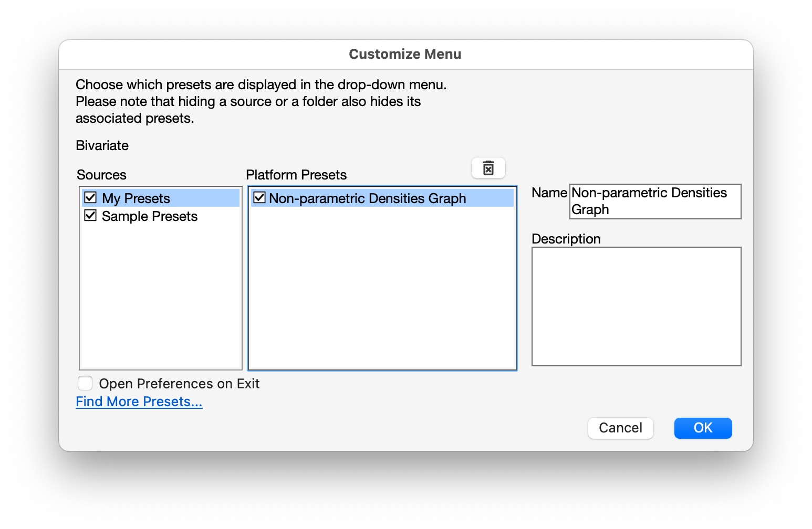Enable Open Preferences on Exit
Viewport: 812px width, 529px height.
click(x=85, y=383)
